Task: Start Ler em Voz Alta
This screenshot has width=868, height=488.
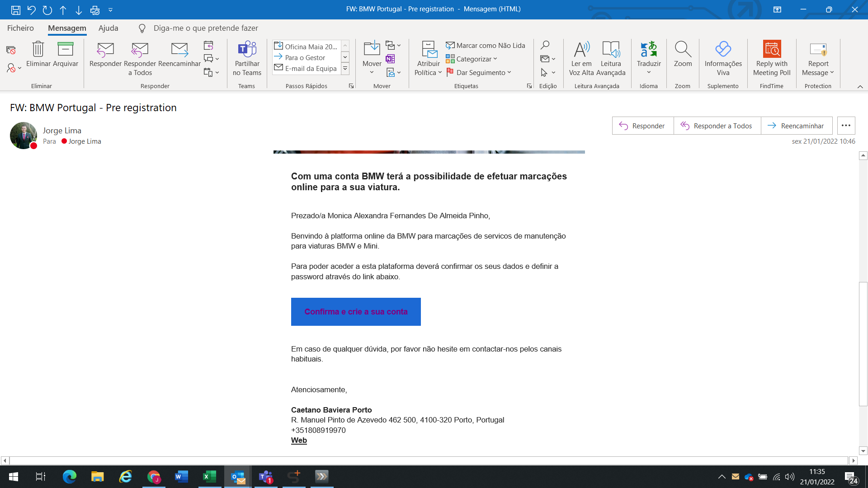Action: coord(581,59)
